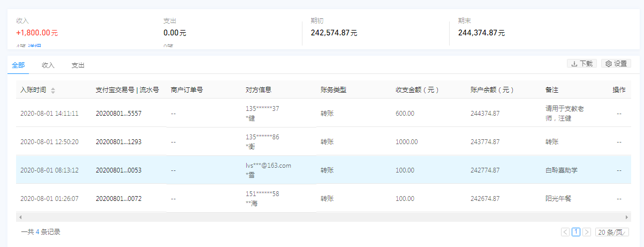Viewport: 644px width, 247px height.
Task: Click the 账户余额（元） column header
Action: click(x=492, y=90)
